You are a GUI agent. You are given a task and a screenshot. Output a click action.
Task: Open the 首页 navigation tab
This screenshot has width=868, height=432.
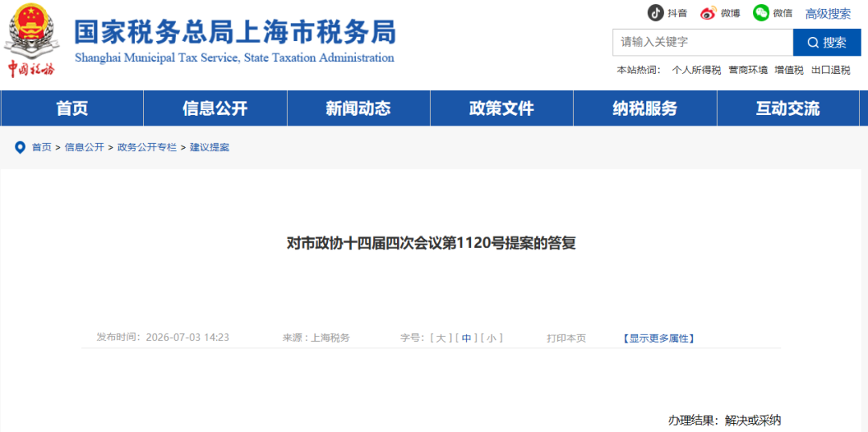(x=72, y=109)
